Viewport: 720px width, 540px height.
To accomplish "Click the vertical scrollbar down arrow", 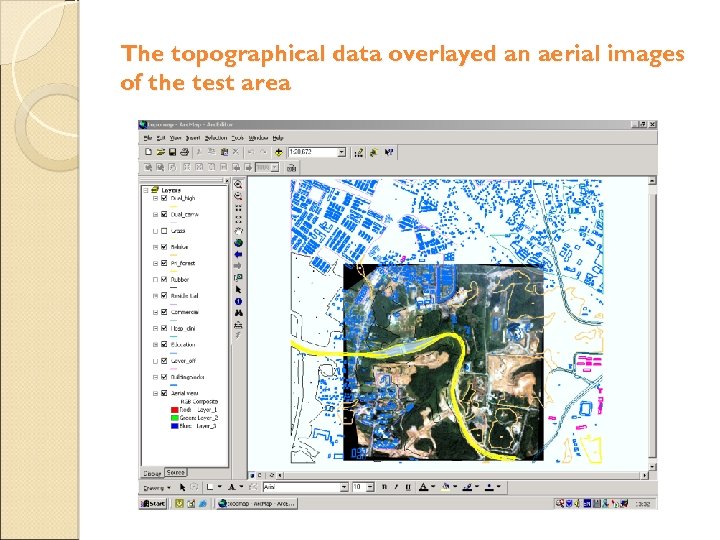I will [652, 466].
